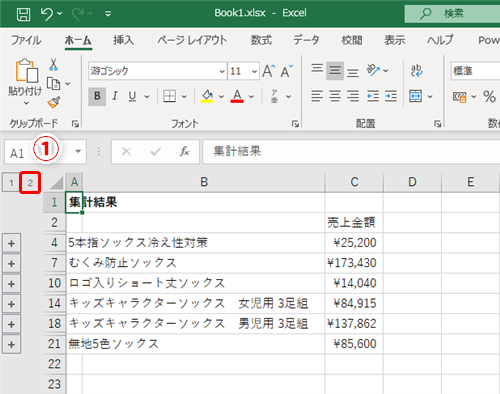
Task: Click the Align Right icon
Action: (353, 96)
